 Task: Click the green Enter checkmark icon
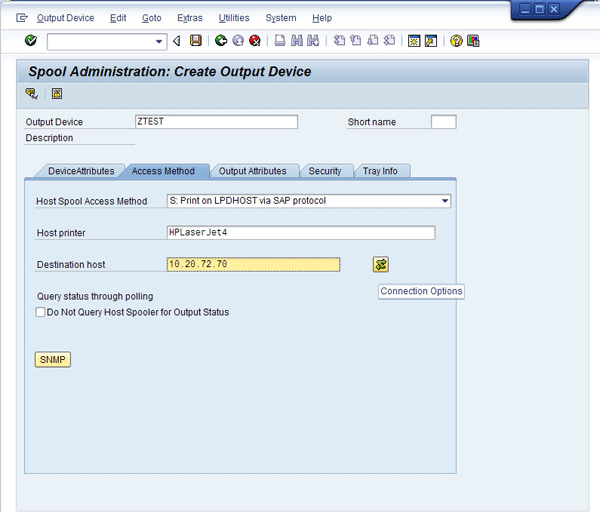coord(31,41)
